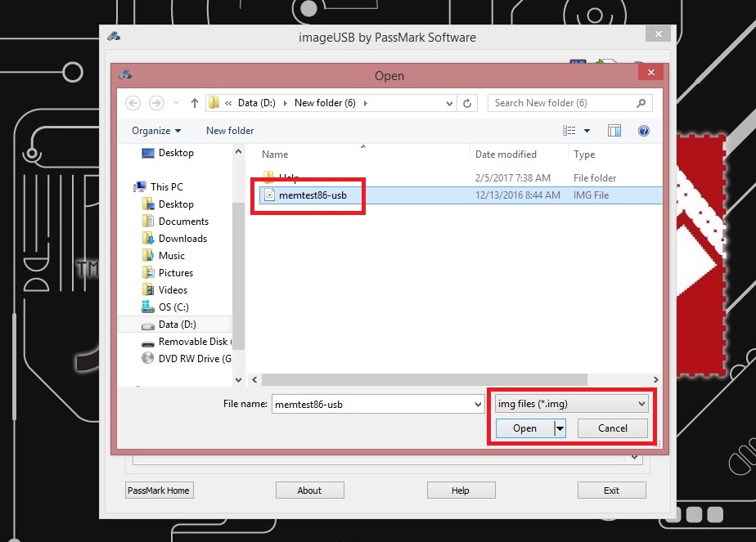This screenshot has height=542, width=756.
Task: Click the Desktop icon at sidebar top
Action: click(148, 153)
